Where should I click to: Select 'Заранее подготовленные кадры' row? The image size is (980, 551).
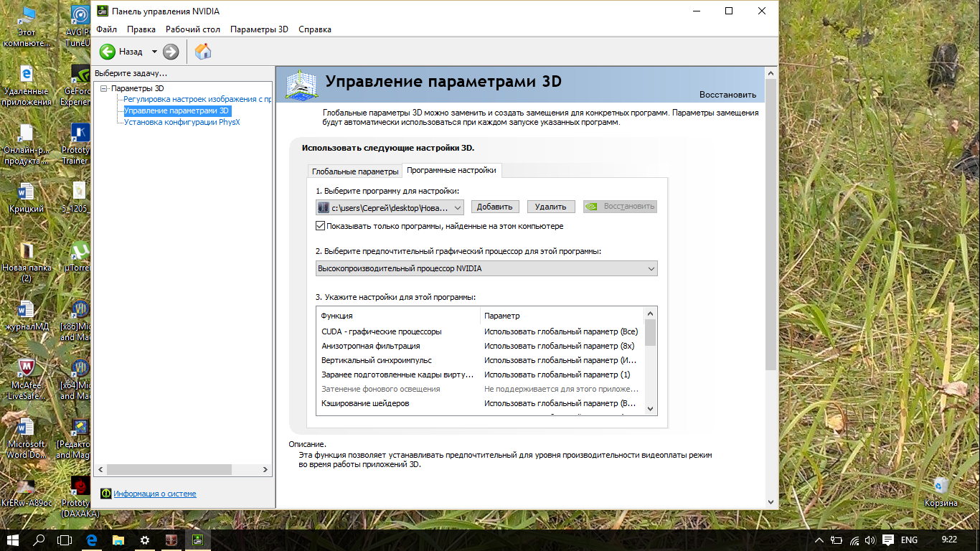(480, 375)
